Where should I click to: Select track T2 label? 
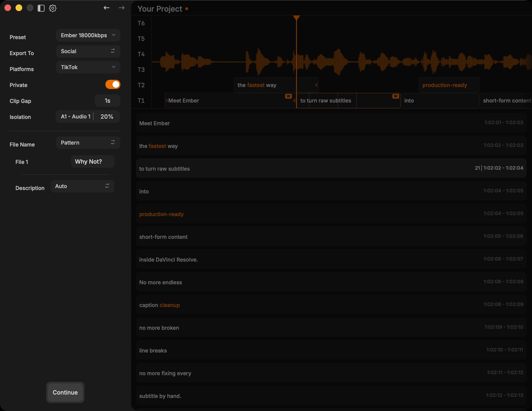pos(141,85)
